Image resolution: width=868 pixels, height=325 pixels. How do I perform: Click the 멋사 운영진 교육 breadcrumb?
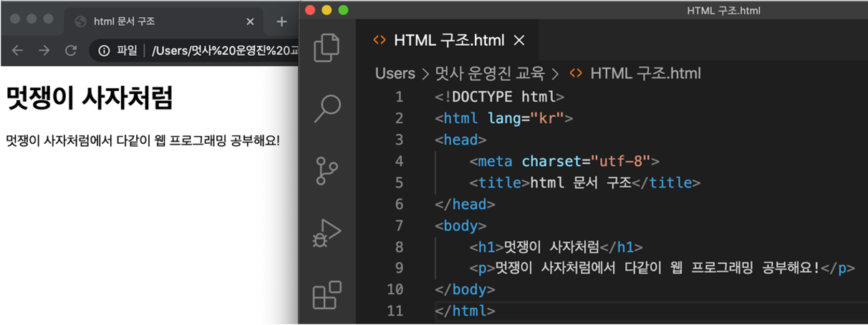(490, 73)
